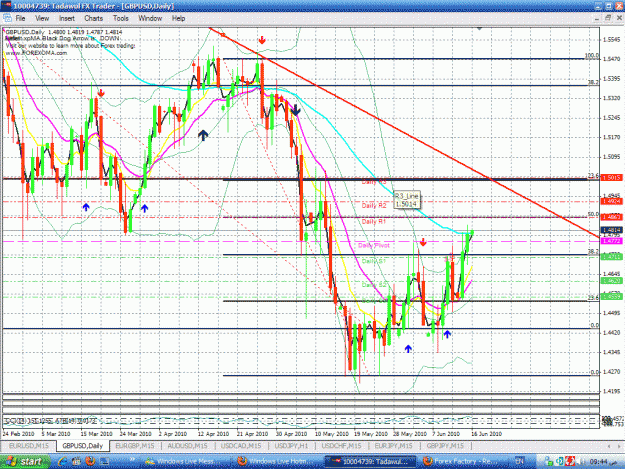The image size is (625, 469).
Task: Open the Window menu
Action: coord(150,18)
